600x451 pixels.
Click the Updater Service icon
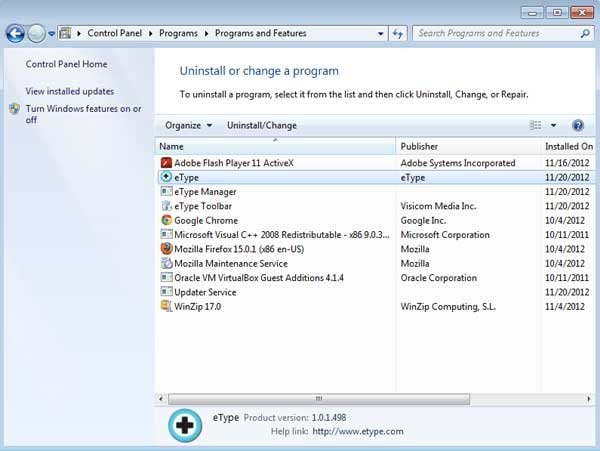tap(166, 292)
